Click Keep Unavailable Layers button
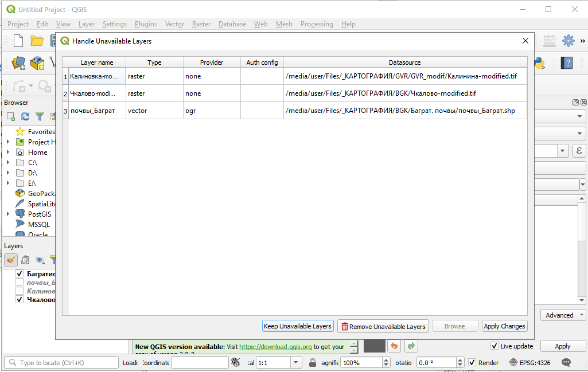Screen dimensions: 588x372 [298, 326]
